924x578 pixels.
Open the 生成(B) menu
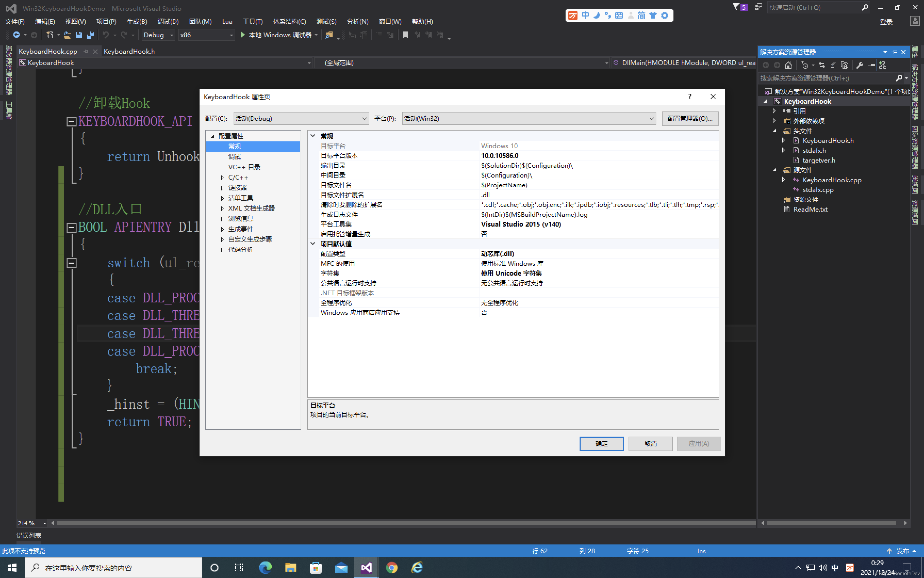137,21
